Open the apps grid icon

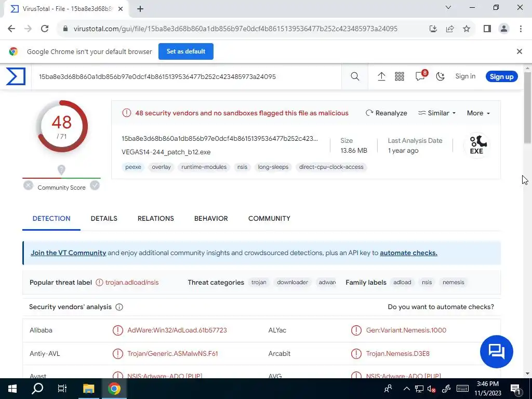[400, 76]
